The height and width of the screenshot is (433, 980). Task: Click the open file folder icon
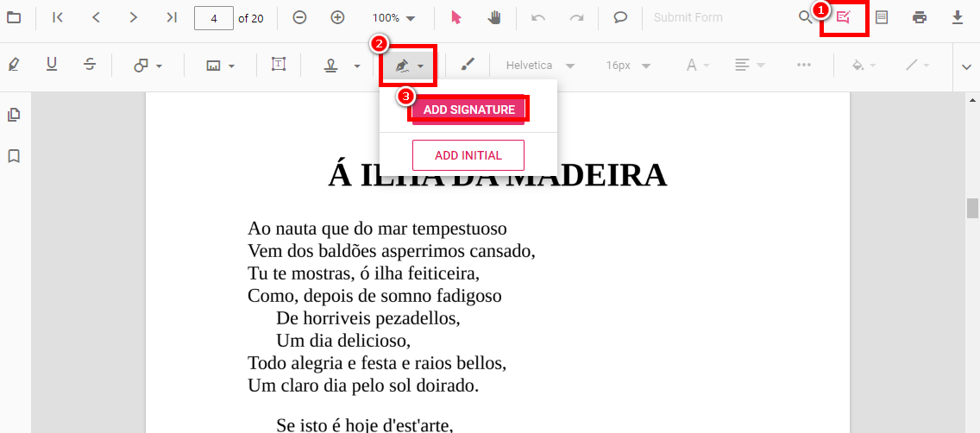click(x=14, y=17)
